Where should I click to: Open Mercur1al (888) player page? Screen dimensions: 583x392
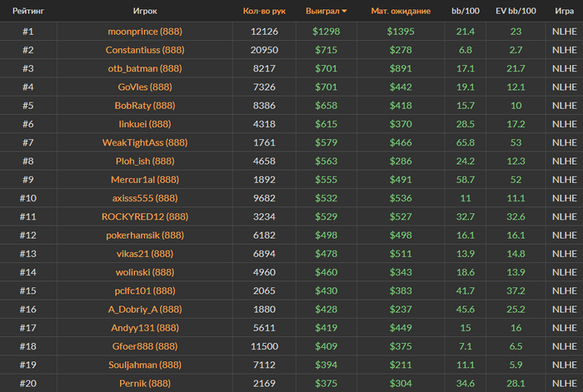145,180
